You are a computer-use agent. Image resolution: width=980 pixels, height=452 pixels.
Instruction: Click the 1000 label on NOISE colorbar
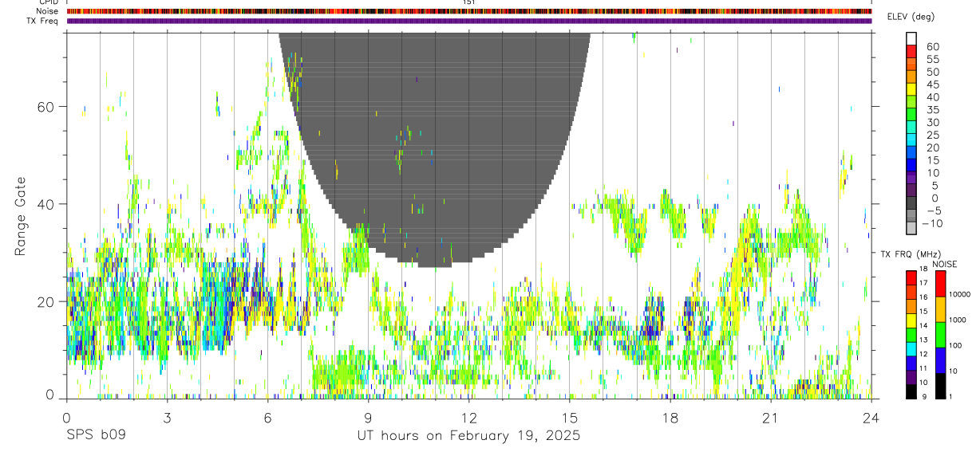[x=958, y=320]
